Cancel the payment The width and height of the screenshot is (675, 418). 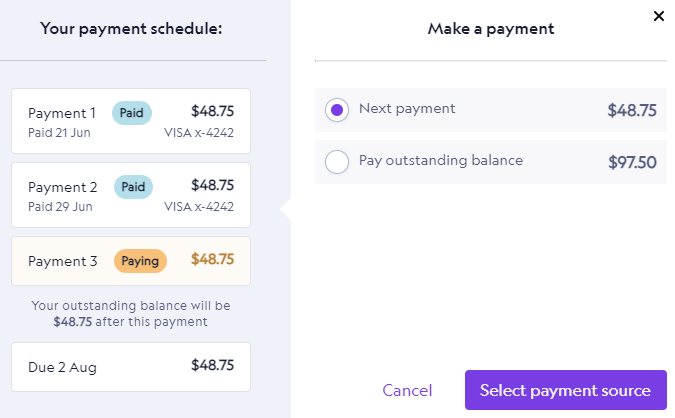(x=407, y=390)
